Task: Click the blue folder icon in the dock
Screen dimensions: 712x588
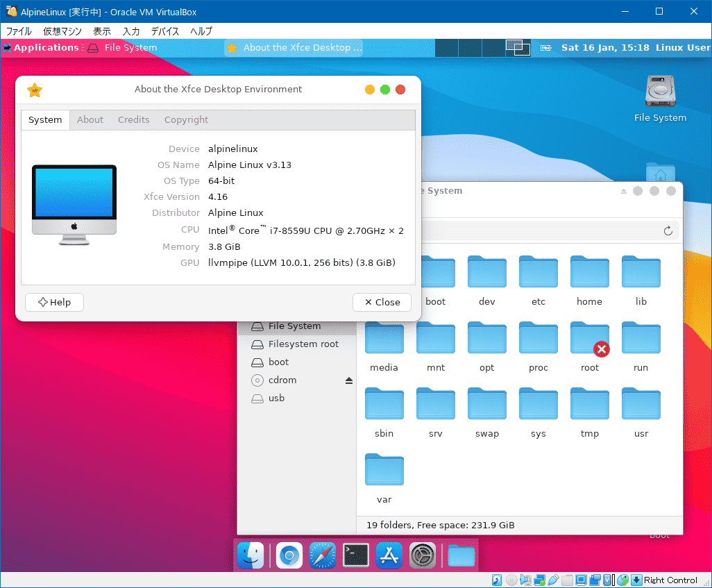Action: click(461, 556)
